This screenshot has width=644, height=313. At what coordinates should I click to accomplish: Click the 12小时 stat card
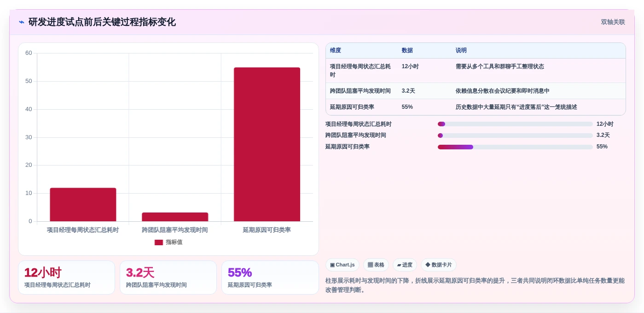66,278
